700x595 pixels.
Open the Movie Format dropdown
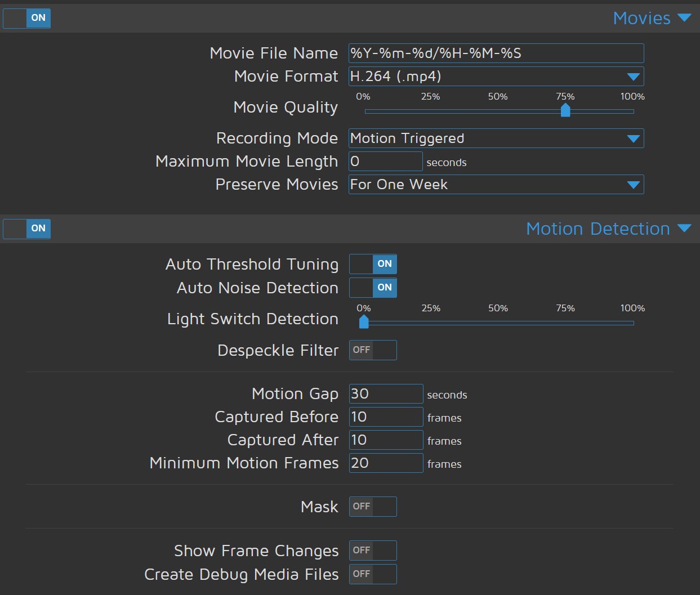point(634,76)
